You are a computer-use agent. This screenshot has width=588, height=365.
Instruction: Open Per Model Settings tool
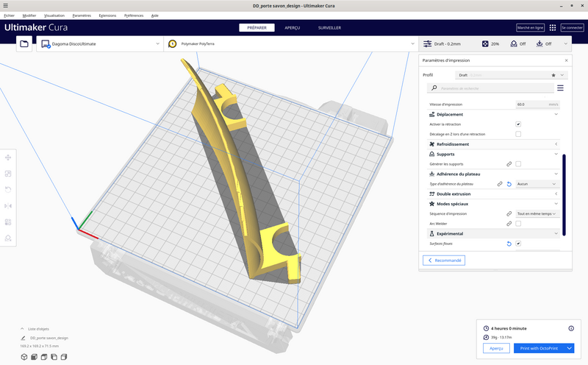[x=8, y=222]
